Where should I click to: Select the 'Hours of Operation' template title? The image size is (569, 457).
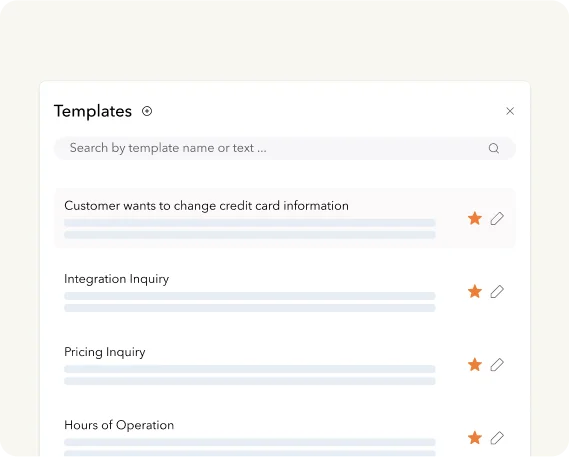pyautogui.click(x=119, y=425)
